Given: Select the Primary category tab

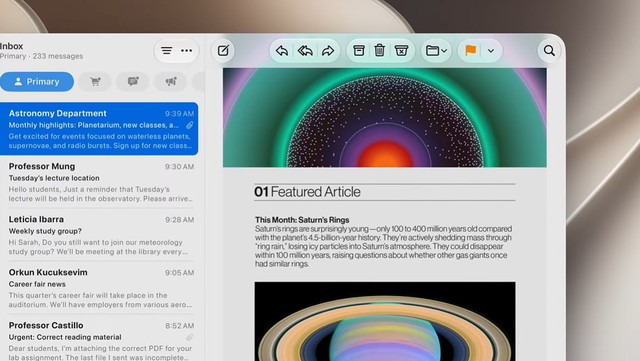Looking at the screenshot, I should tap(37, 82).
